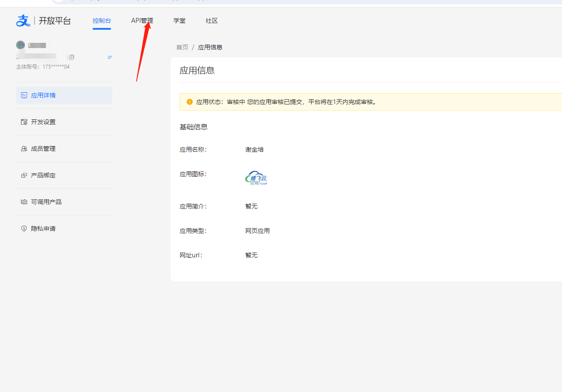The width and height of the screenshot is (562, 392).
Task: Click the orange warning status icon
Action: [x=190, y=102]
